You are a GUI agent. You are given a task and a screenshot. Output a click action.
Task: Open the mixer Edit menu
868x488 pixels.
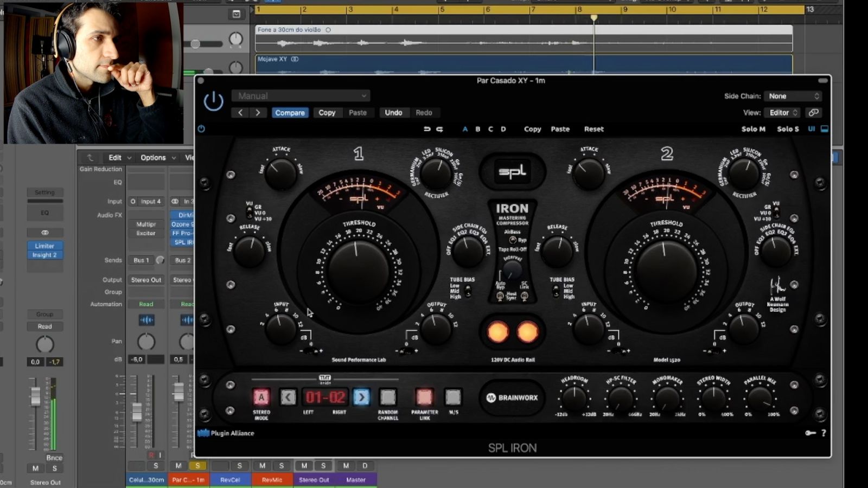pyautogui.click(x=119, y=158)
